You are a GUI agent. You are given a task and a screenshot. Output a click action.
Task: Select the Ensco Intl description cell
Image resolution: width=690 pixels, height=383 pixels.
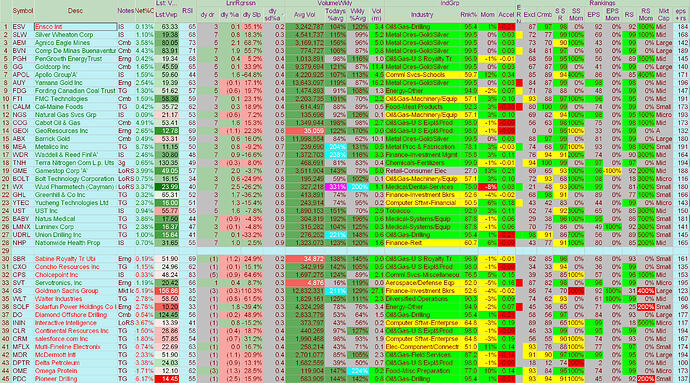(75, 27)
